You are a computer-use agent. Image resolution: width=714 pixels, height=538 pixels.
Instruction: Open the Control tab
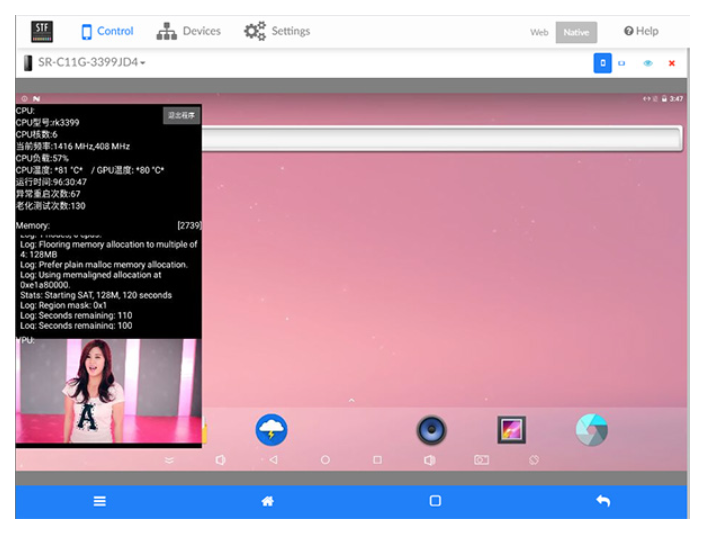[107, 31]
